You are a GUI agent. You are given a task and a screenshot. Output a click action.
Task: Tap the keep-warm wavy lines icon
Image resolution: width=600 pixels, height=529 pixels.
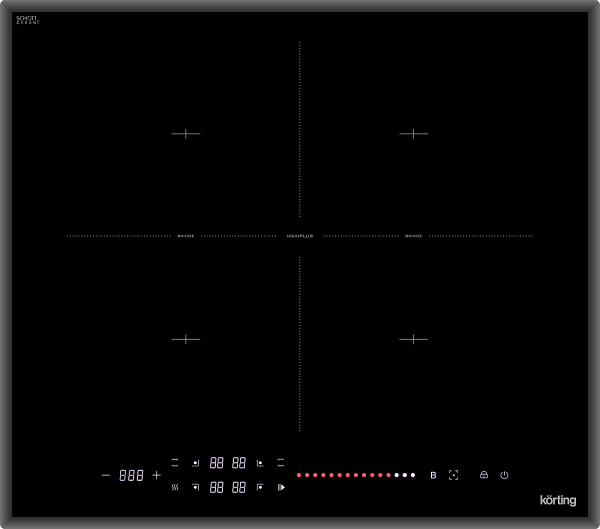coord(175,488)
